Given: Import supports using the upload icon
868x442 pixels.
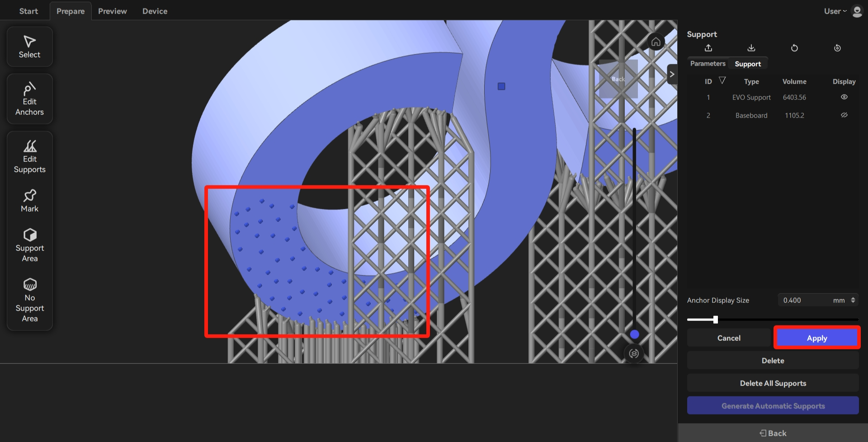Looking at the screenshot, I should (x=708, y=48).
